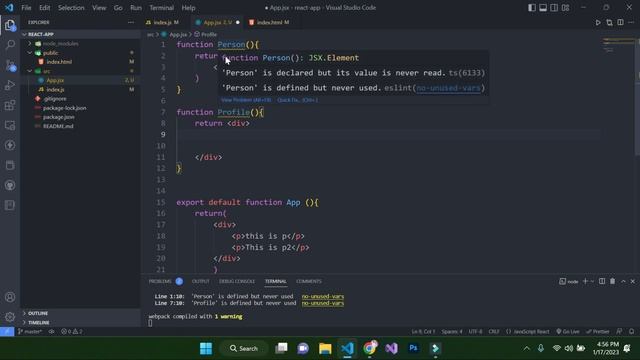Add a new terminal with plus icon
640x360 pixels.
pyautogui.click(x=585, y=281)
